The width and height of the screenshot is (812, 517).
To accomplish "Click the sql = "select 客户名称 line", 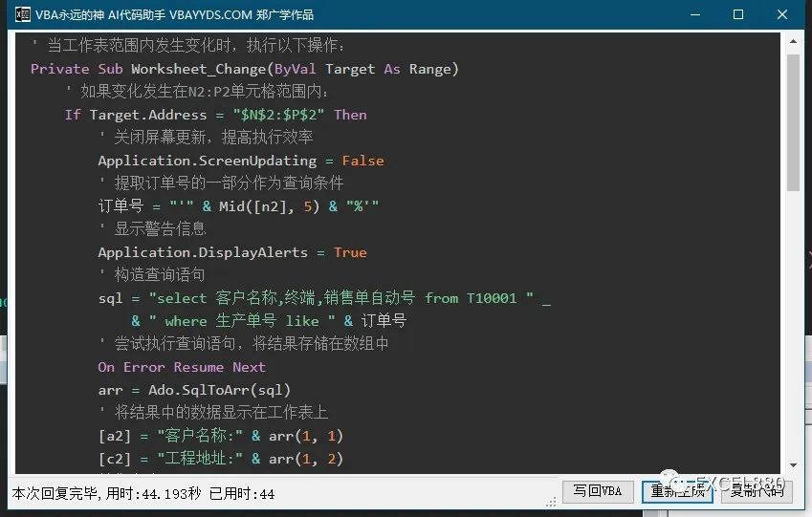I will (324, 298).
